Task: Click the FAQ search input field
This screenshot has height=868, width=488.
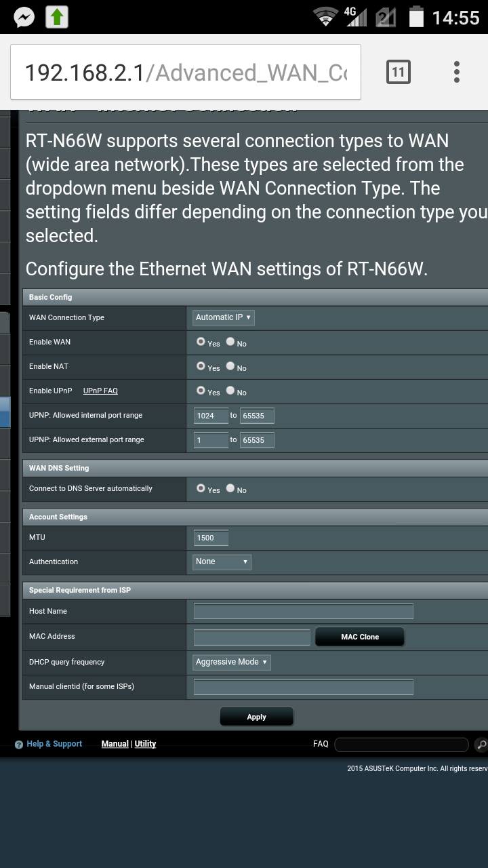Action: coord(401,745)
